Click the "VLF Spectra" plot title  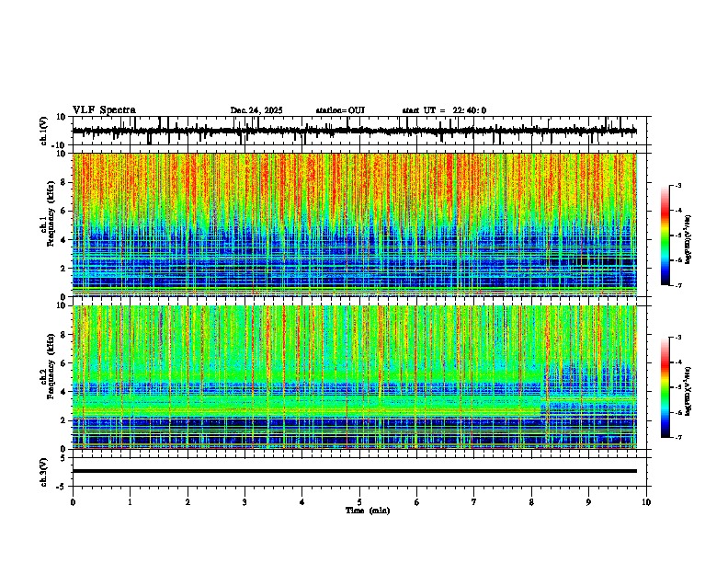(x=104, y=110)
